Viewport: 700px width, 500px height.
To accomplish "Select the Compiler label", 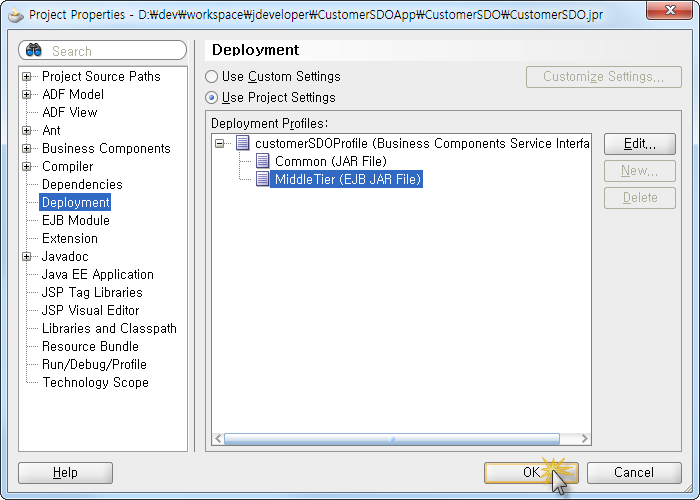I will pos(67,167).
